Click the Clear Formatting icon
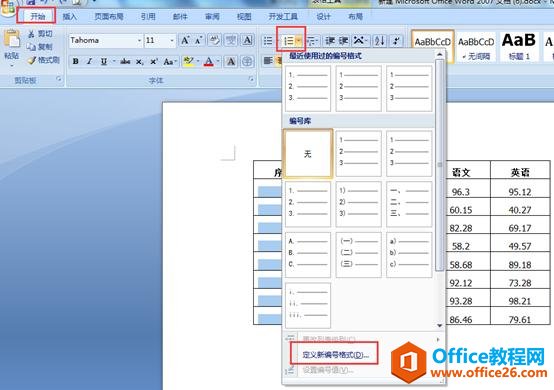Screen dimensions: 554x390 click(x=214, y=41)
